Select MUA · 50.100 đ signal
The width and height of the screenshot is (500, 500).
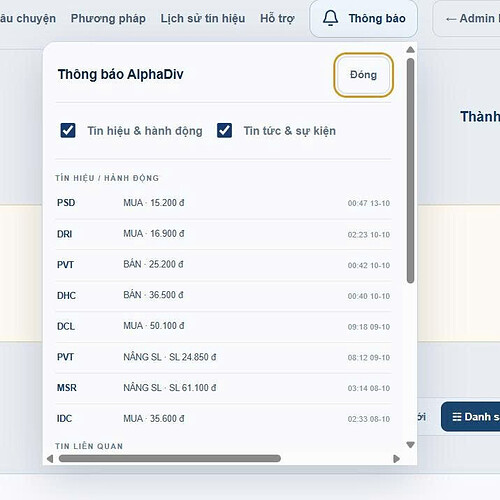pos(154,326)
